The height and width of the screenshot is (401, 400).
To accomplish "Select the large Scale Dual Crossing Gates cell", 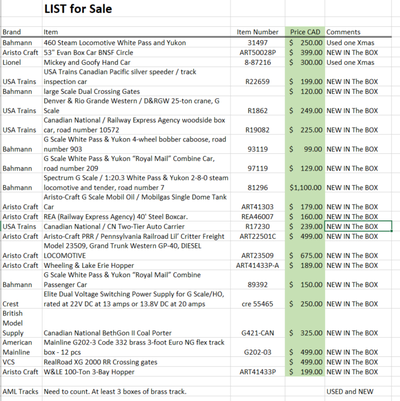I will click(136, 91).
